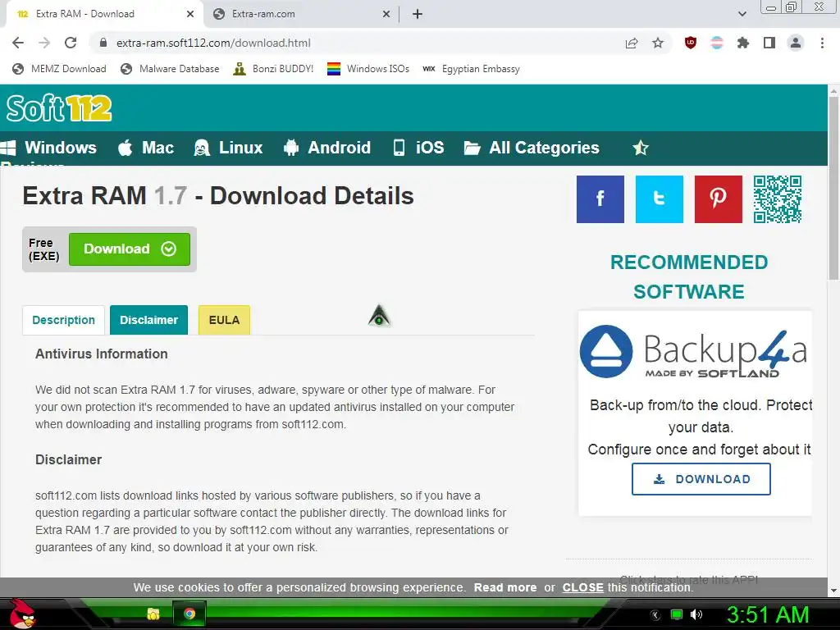
Task: Click the volume speaker tray icon
Action: coord(696,614)
